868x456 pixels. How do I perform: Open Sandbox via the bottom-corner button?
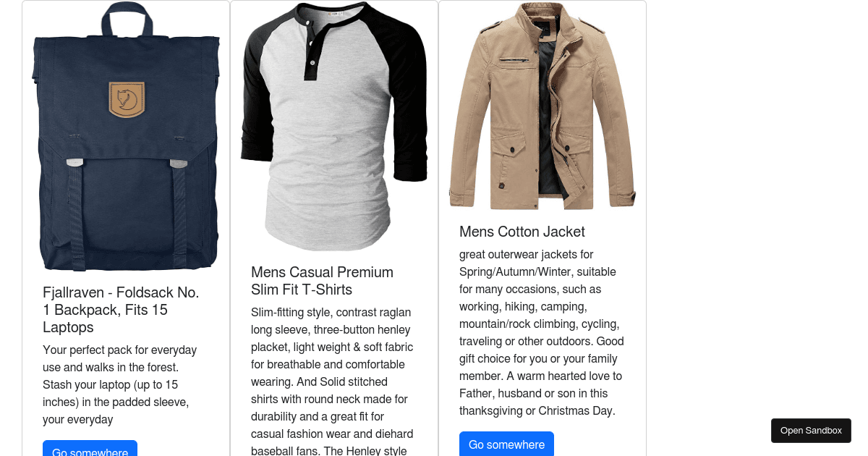click(811, 431)
